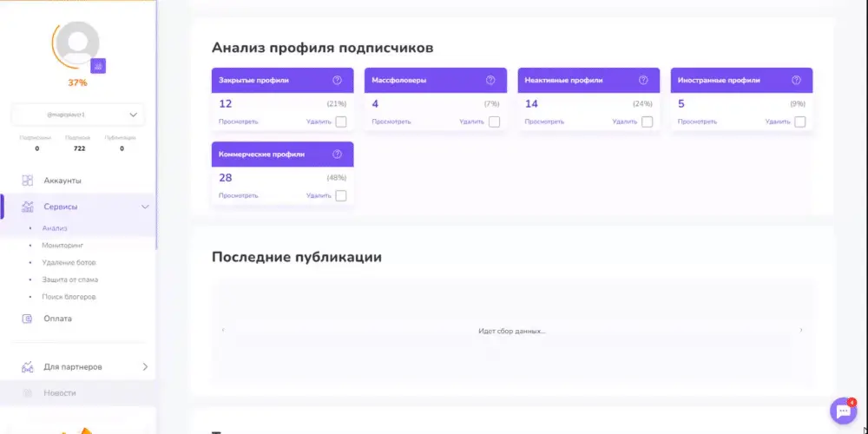Open the account selector dropdown
The image size is (868, 434).
coord(78,115)
